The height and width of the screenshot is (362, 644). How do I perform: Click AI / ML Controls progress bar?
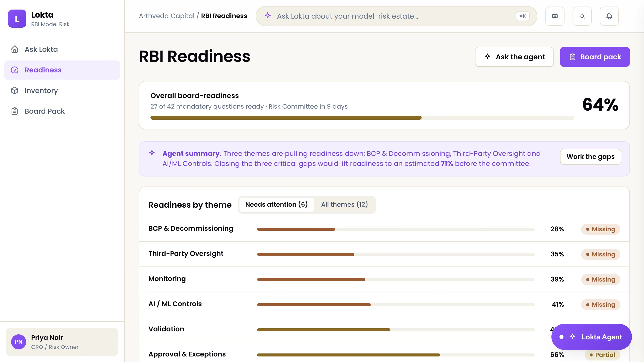(396, 305)
